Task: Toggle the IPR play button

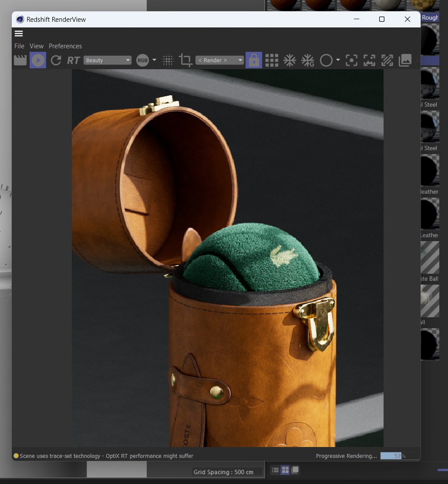Action: coord(38,60)
